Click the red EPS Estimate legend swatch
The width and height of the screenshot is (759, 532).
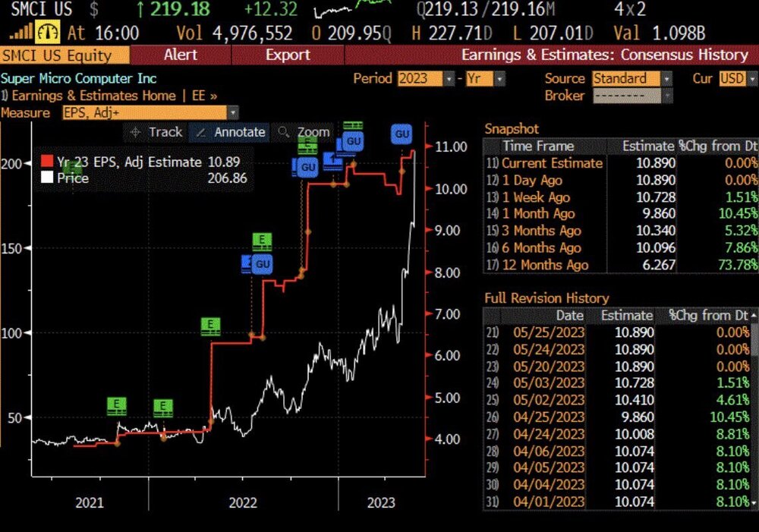tap(47, 162)
